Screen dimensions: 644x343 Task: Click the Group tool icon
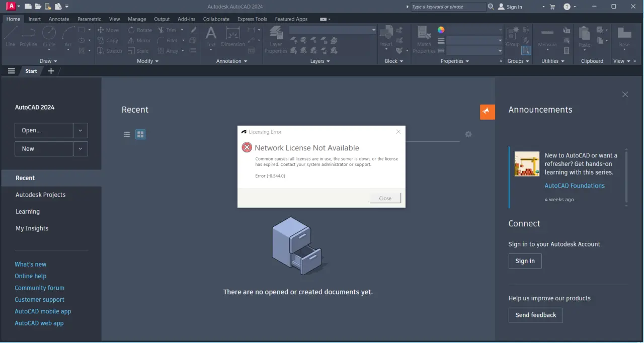click(x=513, y=36)
